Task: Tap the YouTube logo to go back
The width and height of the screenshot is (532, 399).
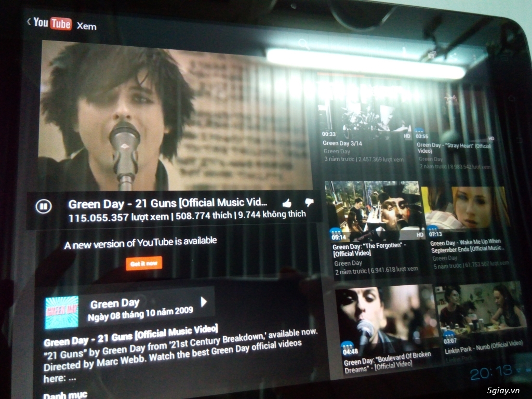Action: point(49,23)
